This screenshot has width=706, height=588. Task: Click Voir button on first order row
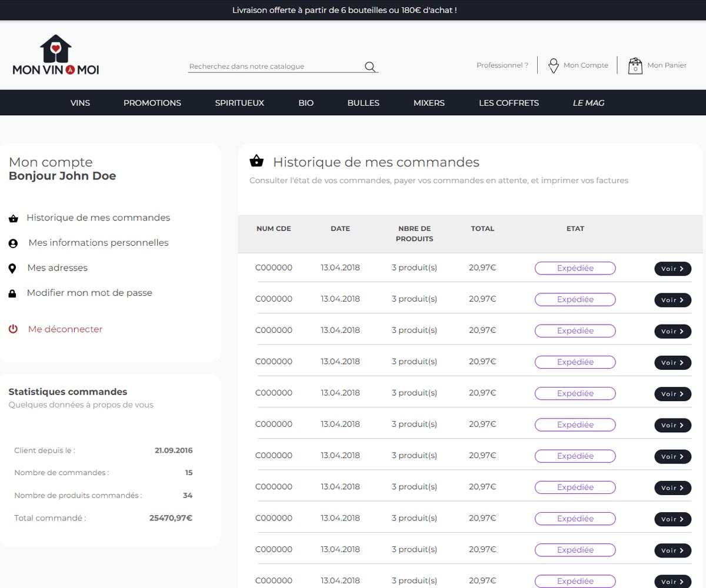pyautogui.click(x=672, y=269)
